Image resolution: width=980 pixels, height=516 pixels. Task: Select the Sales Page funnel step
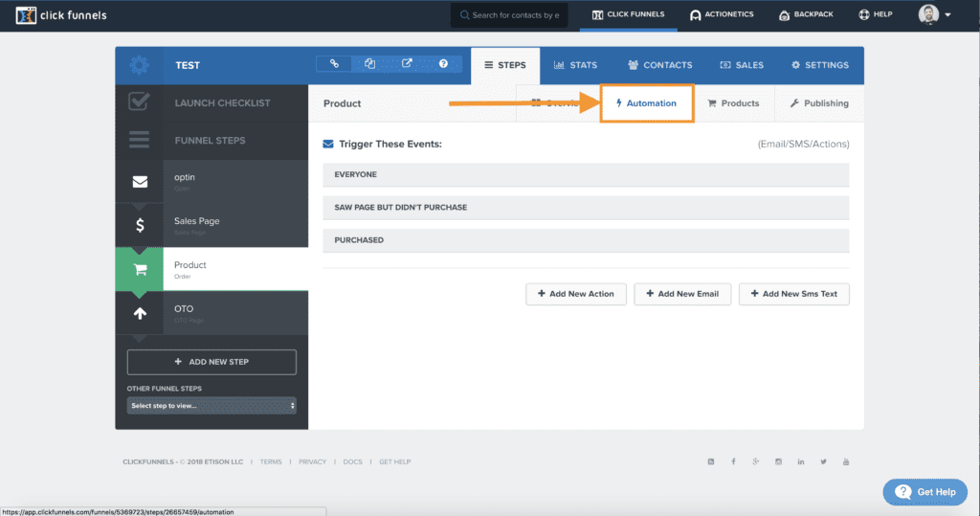[212, 225]
